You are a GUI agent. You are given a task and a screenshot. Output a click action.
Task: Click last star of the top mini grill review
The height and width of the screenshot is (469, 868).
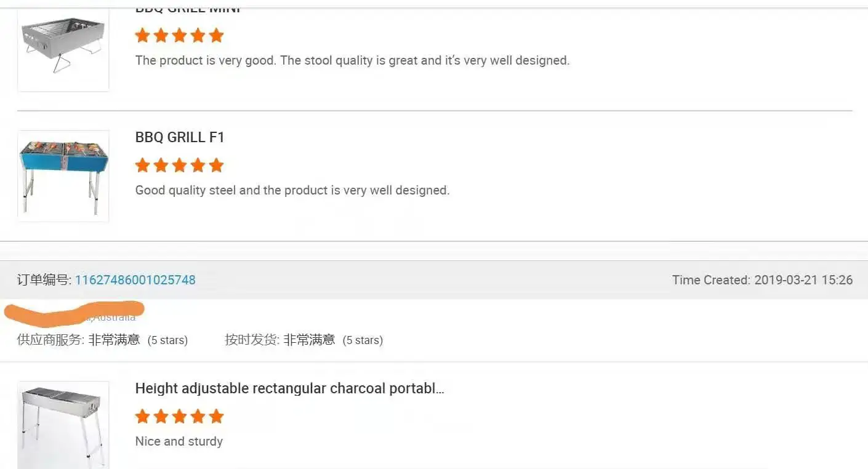[x=216, y=36]
